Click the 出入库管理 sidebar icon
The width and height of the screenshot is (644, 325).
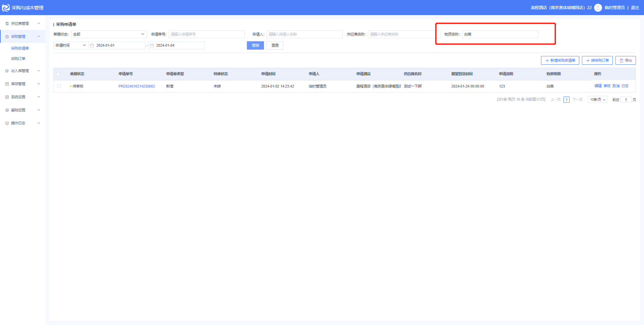tap(7, 71)
